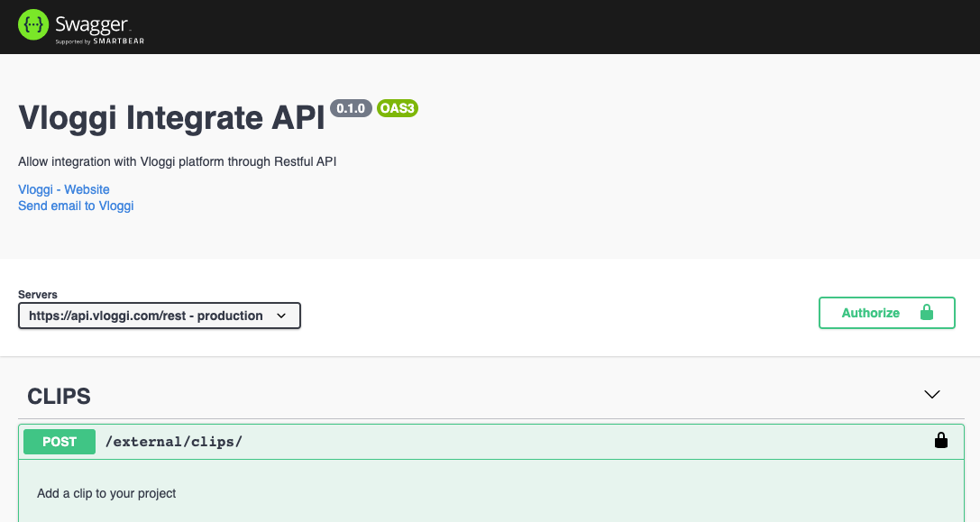
Task: Click the OAS3 badge
Action: tap(398, 108)
